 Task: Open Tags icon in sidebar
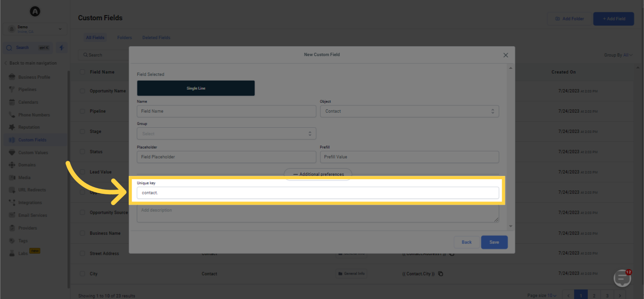point(12,241)
